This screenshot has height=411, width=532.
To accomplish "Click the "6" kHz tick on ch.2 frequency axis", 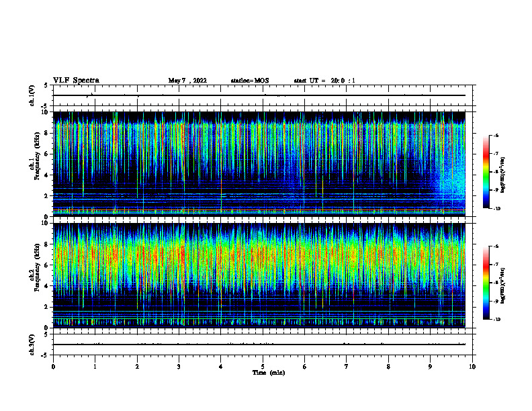I will (47, 265).
